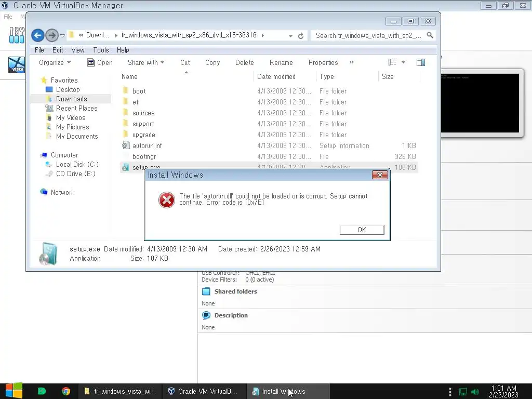
Task: Click Cut in Explorer toolbar
Action: point(185,62)
